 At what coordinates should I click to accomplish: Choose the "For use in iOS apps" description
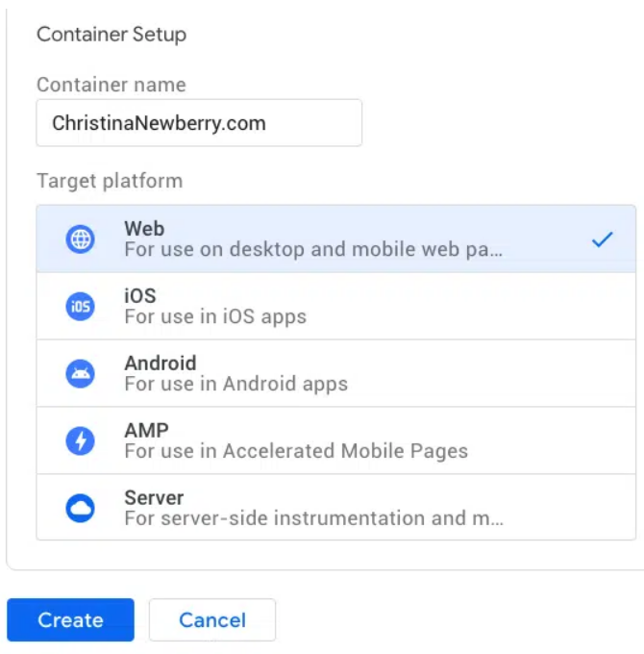(x=215, y=316)
